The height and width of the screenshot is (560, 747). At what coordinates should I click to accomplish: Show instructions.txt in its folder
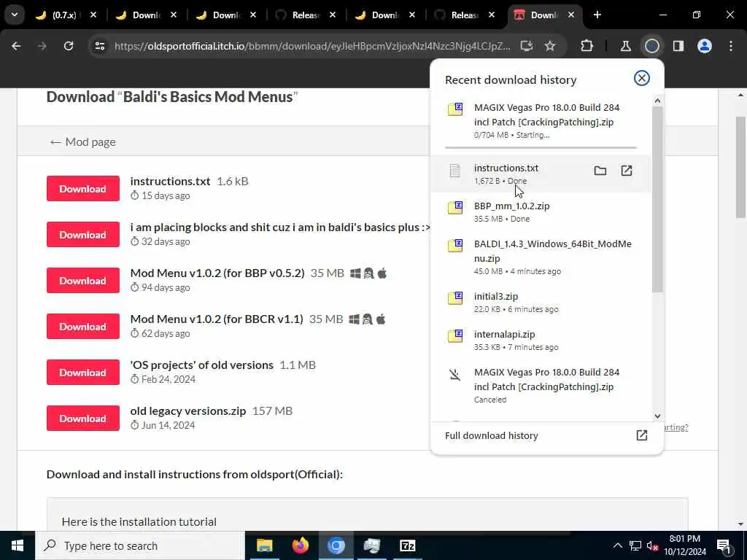click(x=600, y=171)
